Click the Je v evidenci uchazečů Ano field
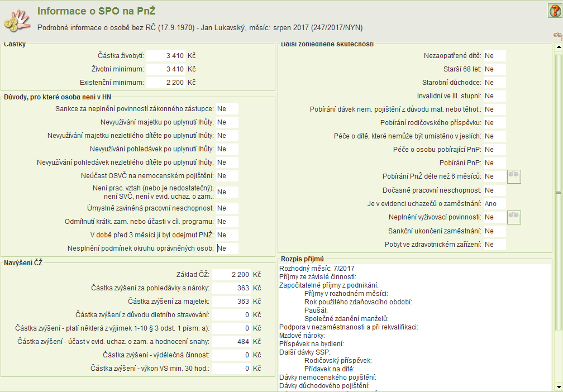The width and height of the screenshot is (563, 392). [494, 204]
